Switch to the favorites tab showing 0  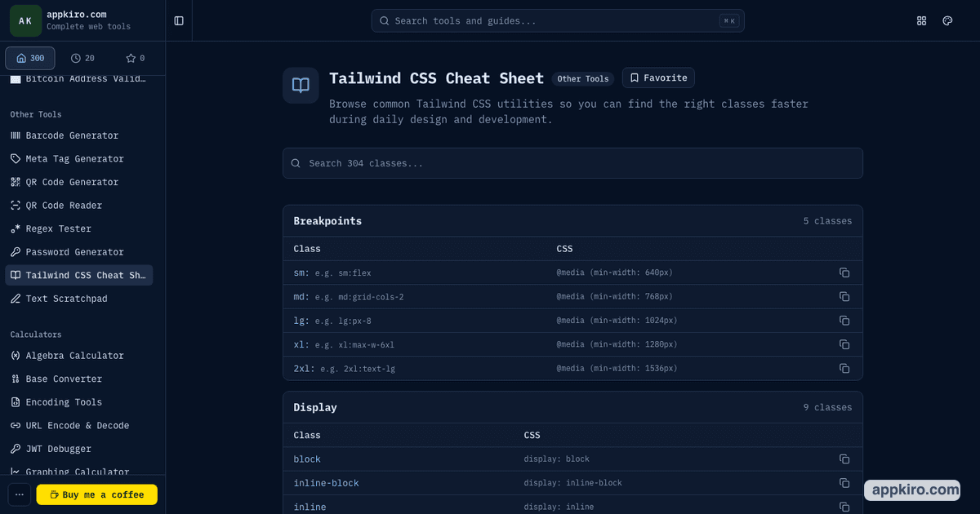135,58
